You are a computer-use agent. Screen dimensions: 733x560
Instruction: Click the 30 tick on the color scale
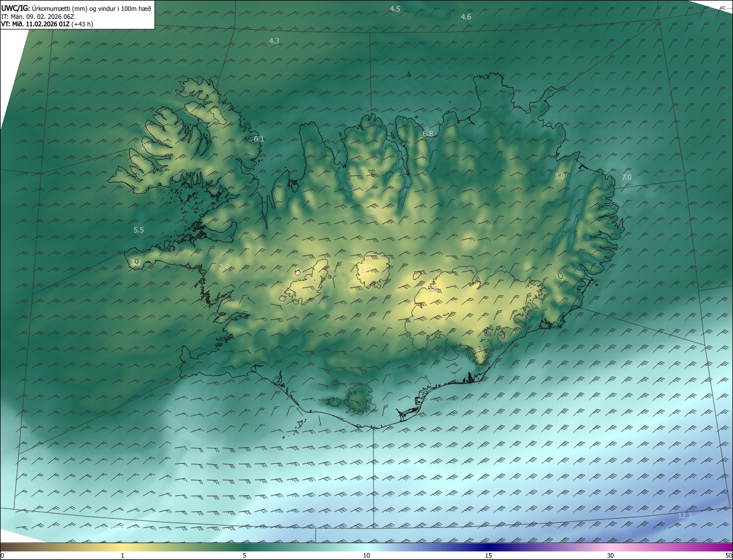(x=610, y=555)
